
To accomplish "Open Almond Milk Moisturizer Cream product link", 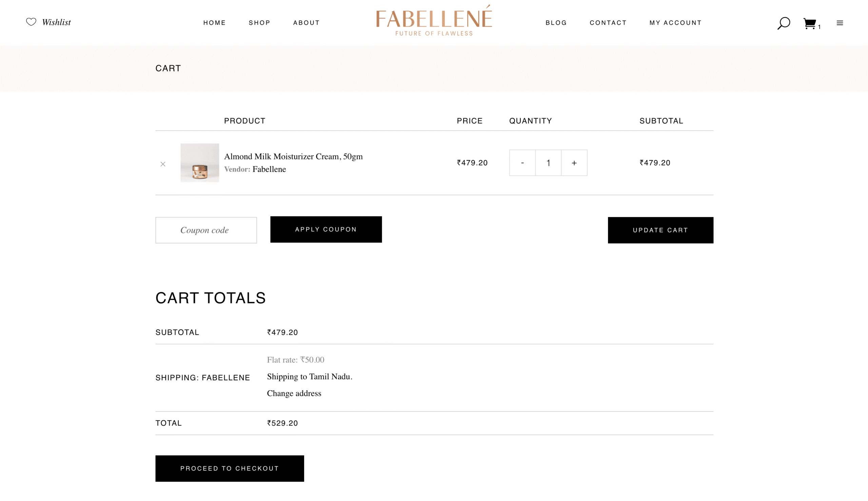I will [x=293, y=157].
